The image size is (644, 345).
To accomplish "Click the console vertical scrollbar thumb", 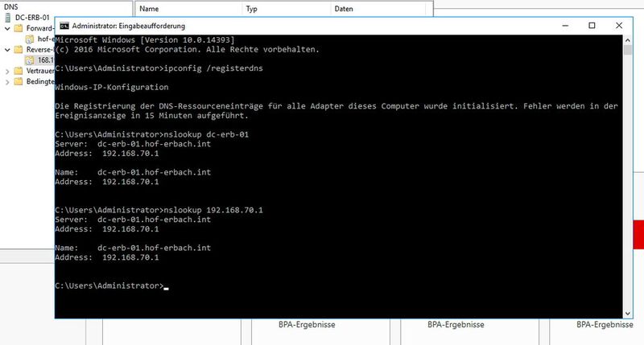I will [628, 50].
